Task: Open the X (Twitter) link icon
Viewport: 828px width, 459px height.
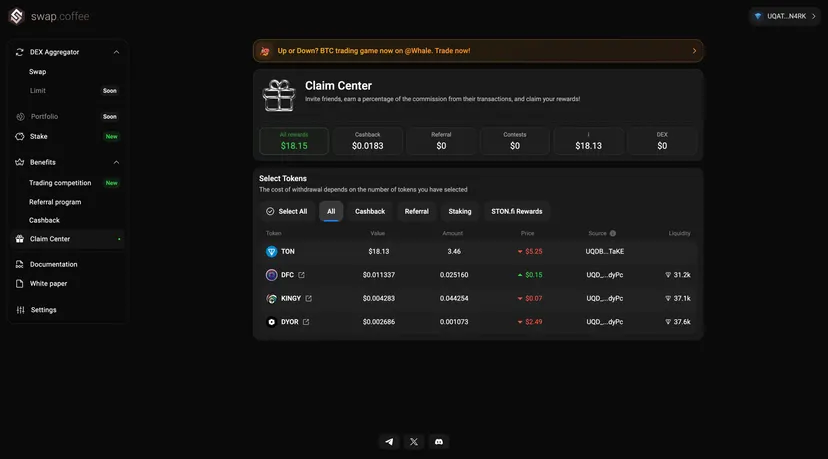Action: coord(414,442)
